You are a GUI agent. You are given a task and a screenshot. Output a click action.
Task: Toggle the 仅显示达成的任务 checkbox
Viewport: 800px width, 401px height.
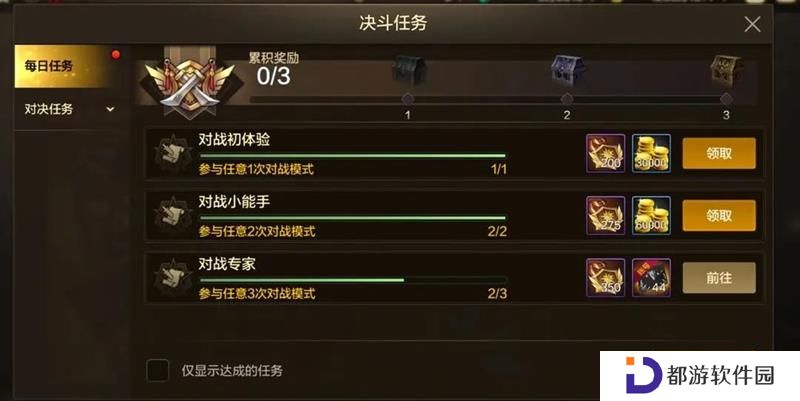coord(158,370)
